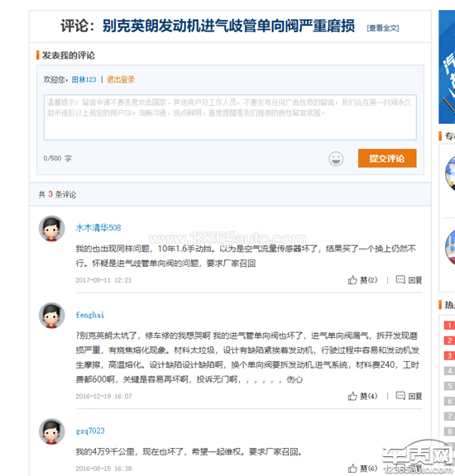455x476 pixels.
Task: Like gxq7023's comment with thumbs-up icon
Action: click(x=352, y=469)
